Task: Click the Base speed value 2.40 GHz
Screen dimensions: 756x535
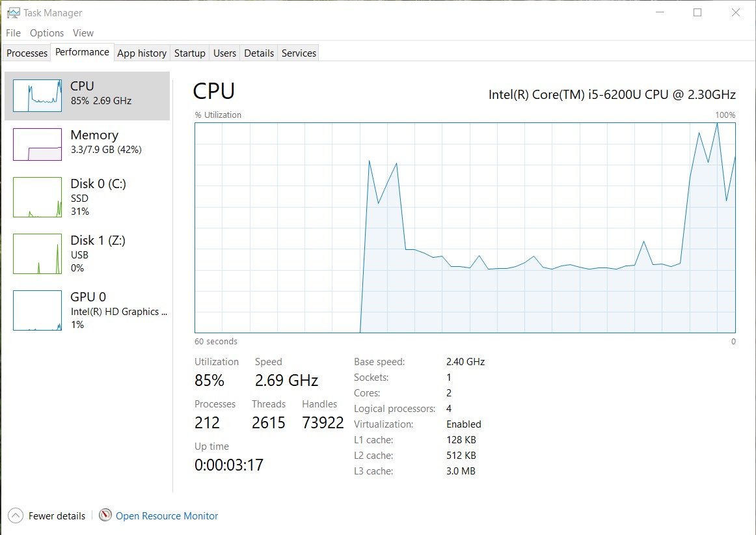Action: pyautogui.click(x=465, y=362)
